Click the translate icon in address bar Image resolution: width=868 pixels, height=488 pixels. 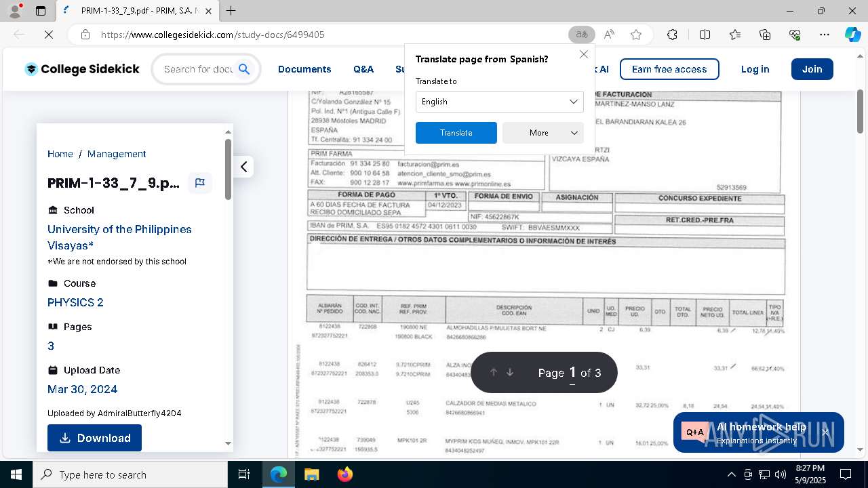click(x=581, y=35)
